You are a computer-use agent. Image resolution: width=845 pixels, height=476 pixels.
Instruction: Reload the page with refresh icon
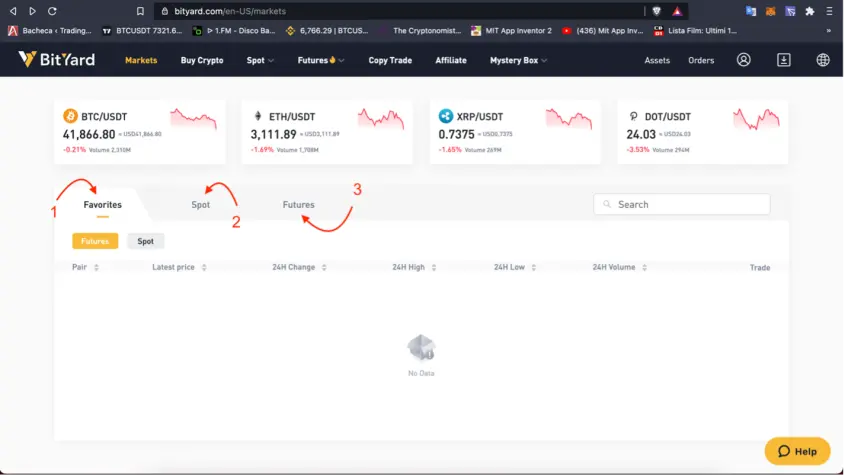(x=52, y=11)
